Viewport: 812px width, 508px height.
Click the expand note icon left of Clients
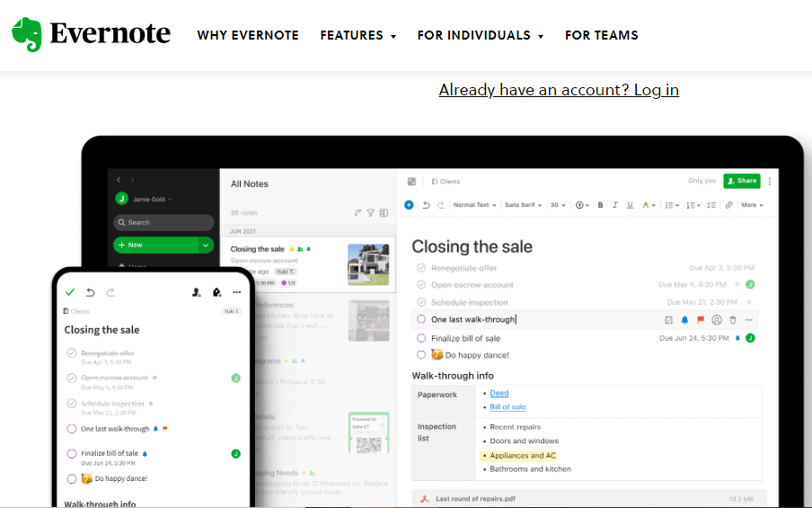pos(411,182)
